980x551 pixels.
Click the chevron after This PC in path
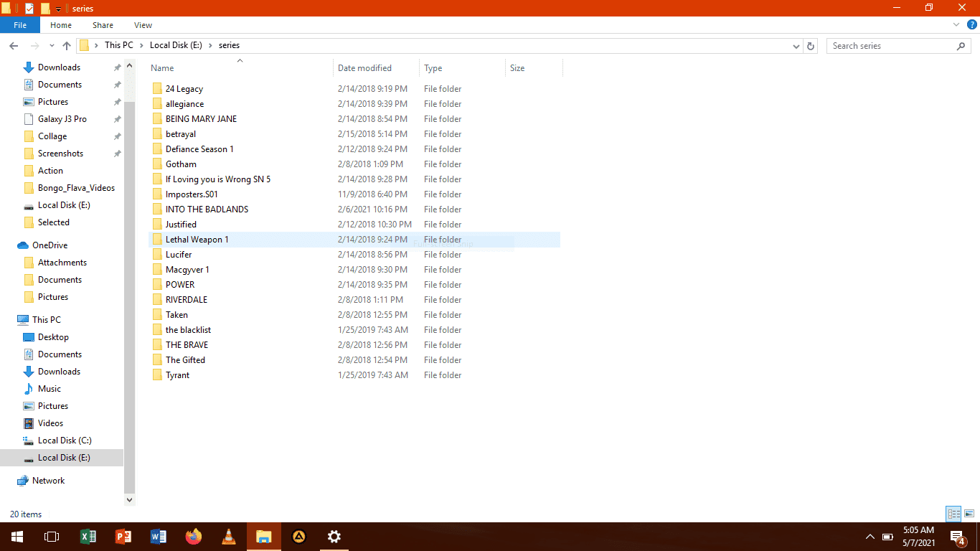point(141,45)
